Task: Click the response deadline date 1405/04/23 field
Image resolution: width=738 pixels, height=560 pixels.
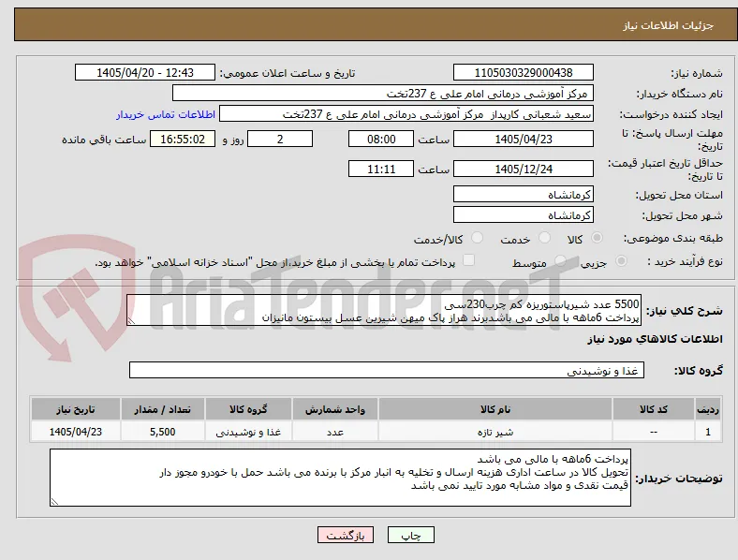Action: [x=524, y=139]
